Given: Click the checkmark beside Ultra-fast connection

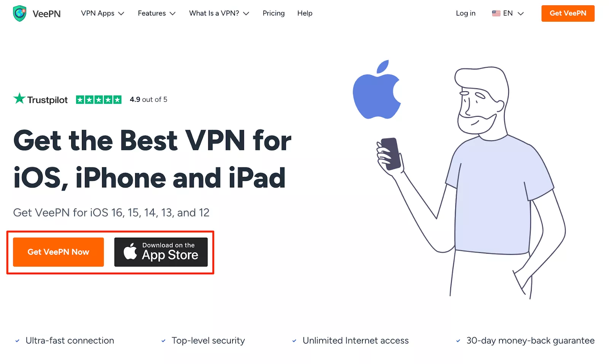Looking at the screenshot, I should (x=17, y=341).
